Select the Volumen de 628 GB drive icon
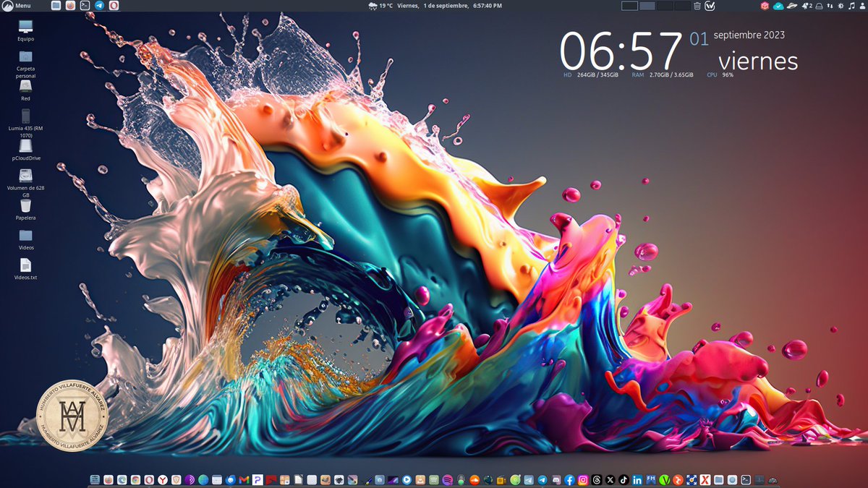The width and height of the screenshot is (868, 488). [26, 183]
